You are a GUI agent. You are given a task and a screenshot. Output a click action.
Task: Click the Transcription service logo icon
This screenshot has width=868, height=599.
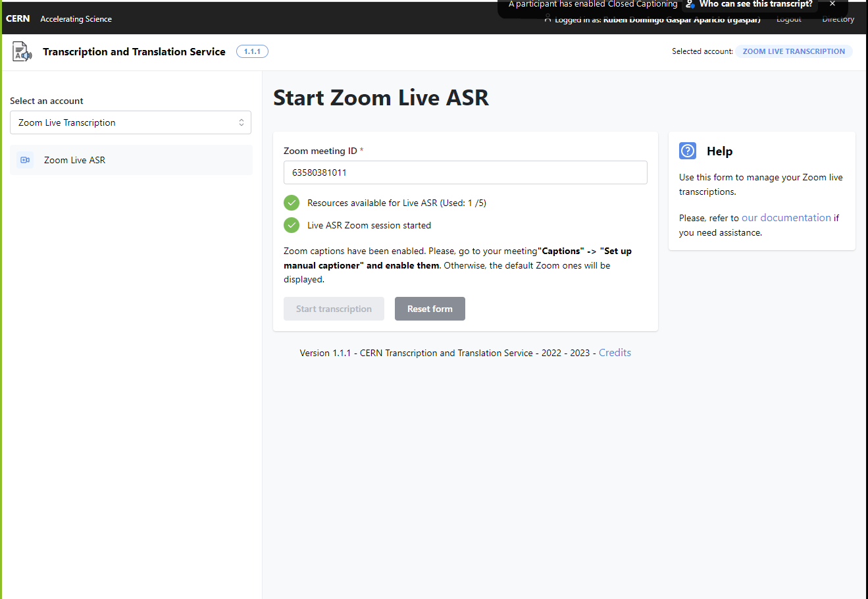22,51
